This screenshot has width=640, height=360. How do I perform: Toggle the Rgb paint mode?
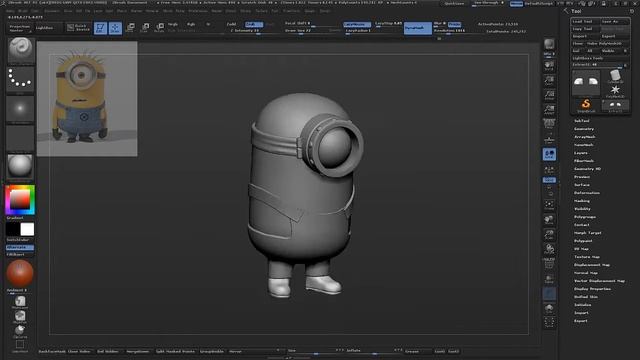click(x=191, y=24)
